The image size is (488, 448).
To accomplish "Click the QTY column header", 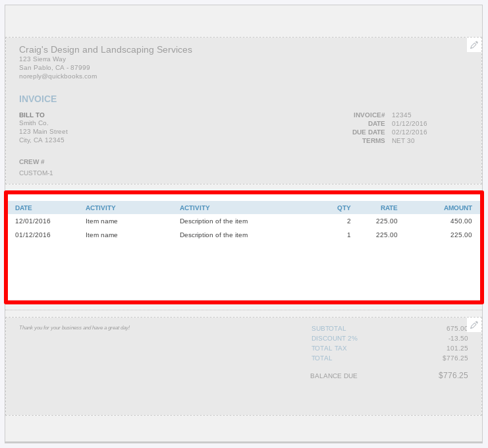I will click(x=344, y=208).
